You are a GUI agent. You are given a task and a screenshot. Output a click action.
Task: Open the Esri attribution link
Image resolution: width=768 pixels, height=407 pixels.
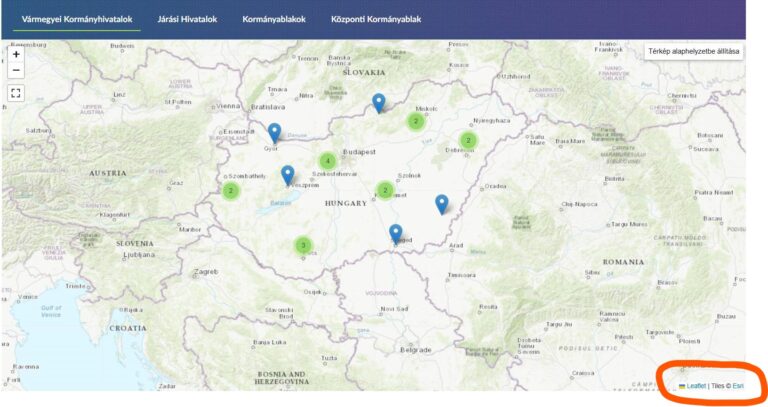tap(738, 386)
